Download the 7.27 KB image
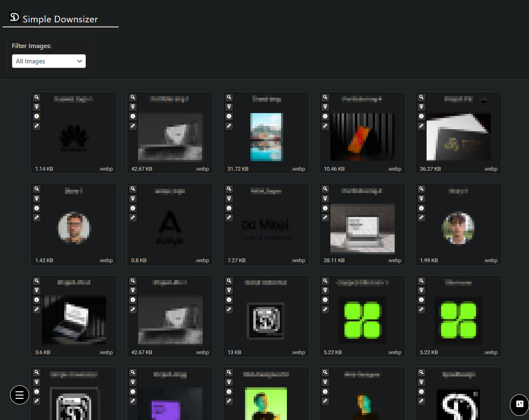Image resolution: width=529 pixels, height=420 pixels. 229,198
